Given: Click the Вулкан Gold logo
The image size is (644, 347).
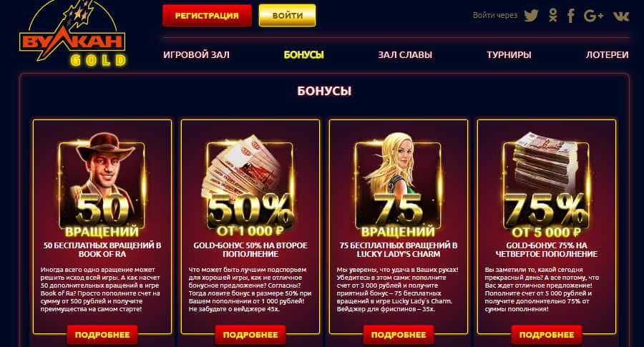Looking at the screenshot, I should [72, 35].
